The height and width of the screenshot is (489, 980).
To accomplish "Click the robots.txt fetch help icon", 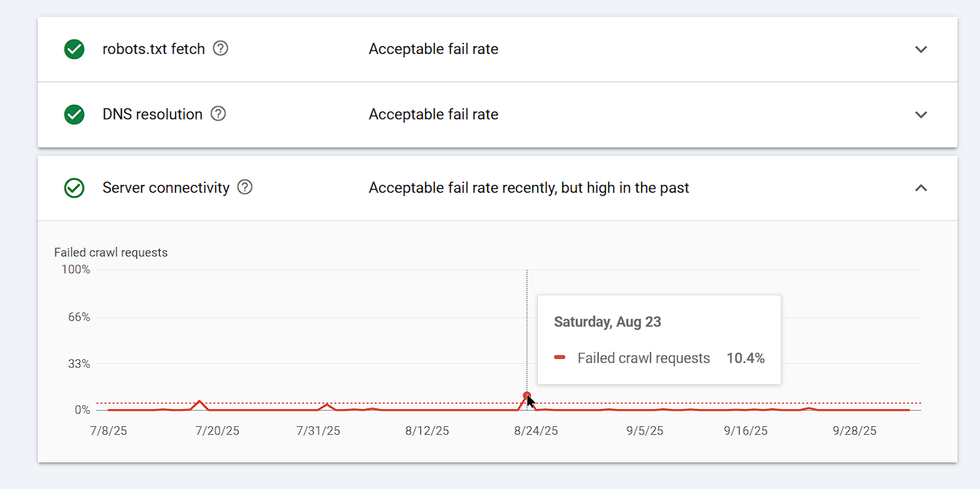I will click(x=220, y=48).
